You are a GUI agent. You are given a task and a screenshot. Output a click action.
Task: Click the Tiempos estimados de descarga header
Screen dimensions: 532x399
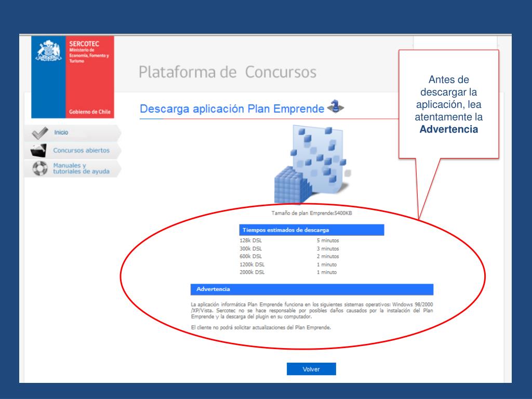point(312,230)
